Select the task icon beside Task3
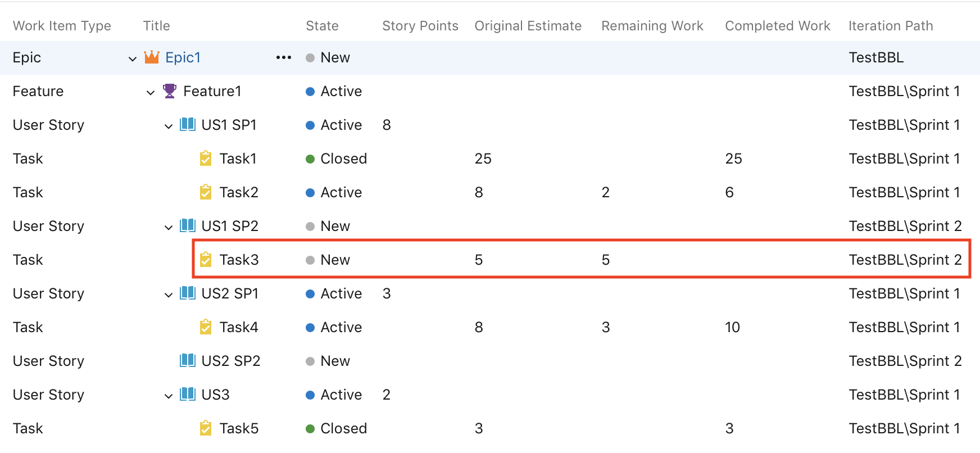 206,259
